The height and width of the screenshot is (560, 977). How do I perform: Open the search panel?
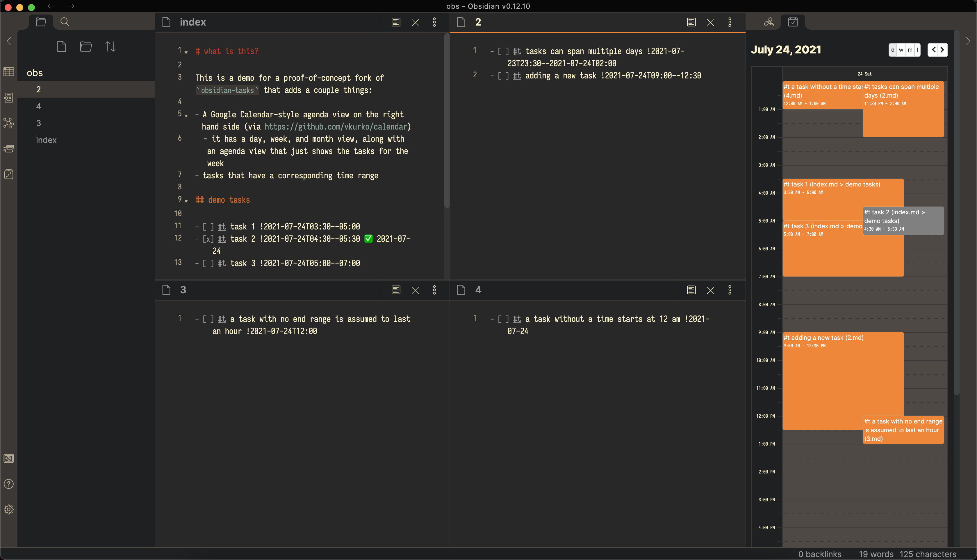(x=64, y=22)
